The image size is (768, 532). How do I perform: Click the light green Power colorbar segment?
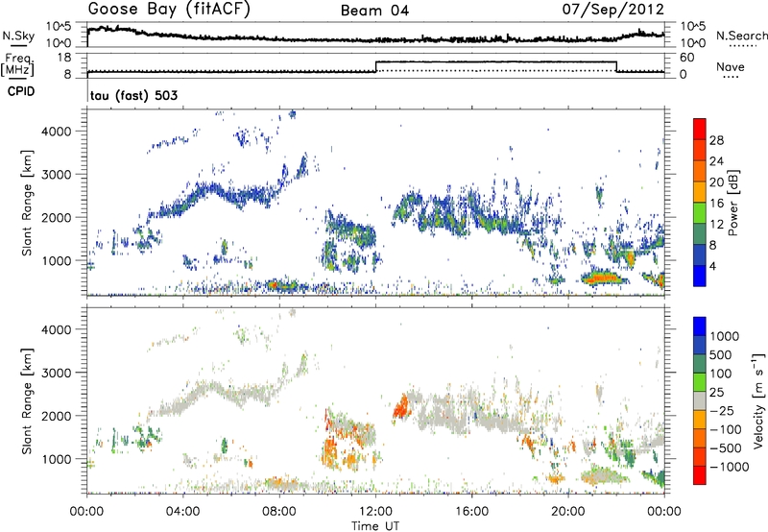click(700, 213)
